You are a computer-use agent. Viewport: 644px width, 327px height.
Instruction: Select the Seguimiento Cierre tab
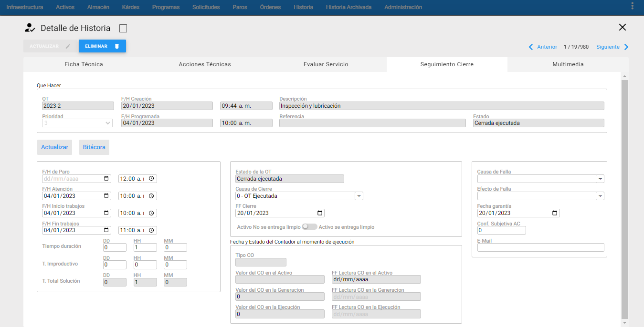click(x=447, y=64)
